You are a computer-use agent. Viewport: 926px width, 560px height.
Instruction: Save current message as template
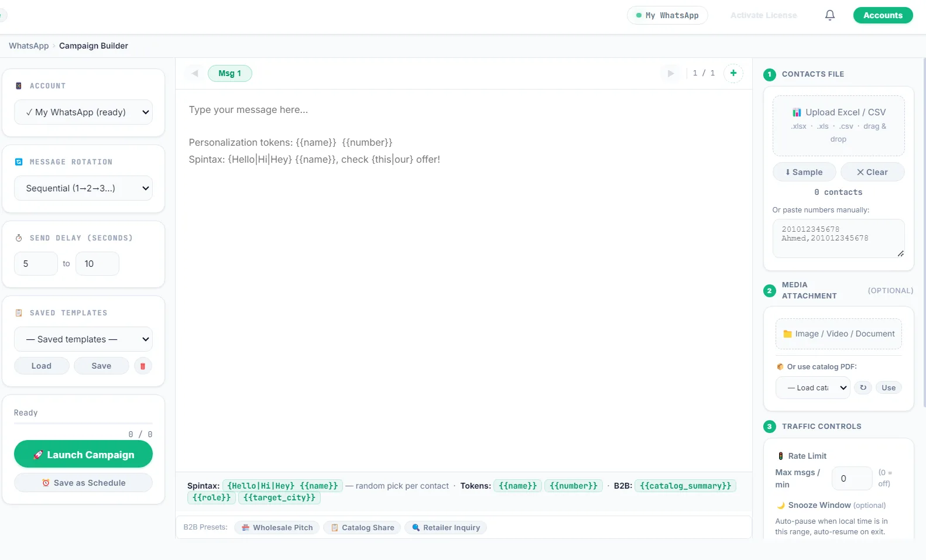coord(101,366)
